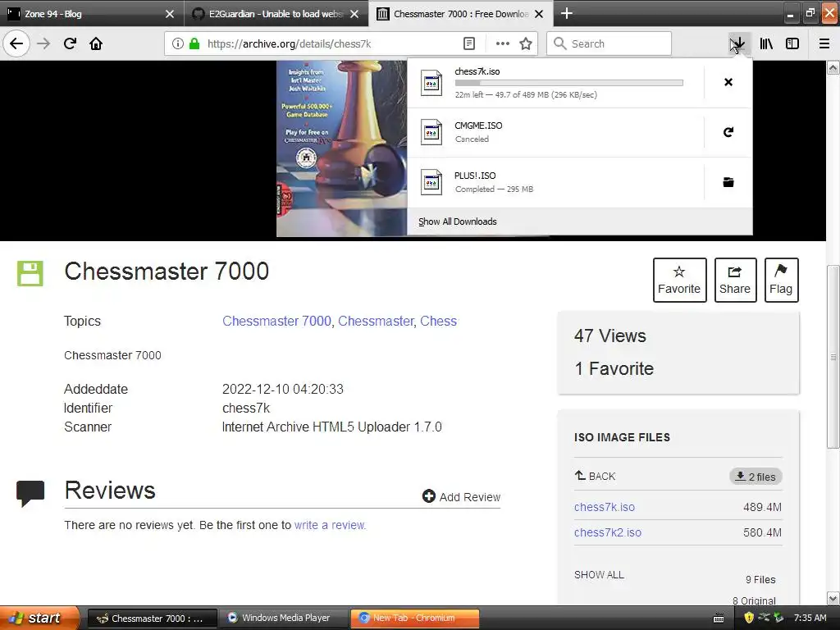Close the Chessmaster 7000 tab
The image size is (840, 630).
tap(539, 14)
